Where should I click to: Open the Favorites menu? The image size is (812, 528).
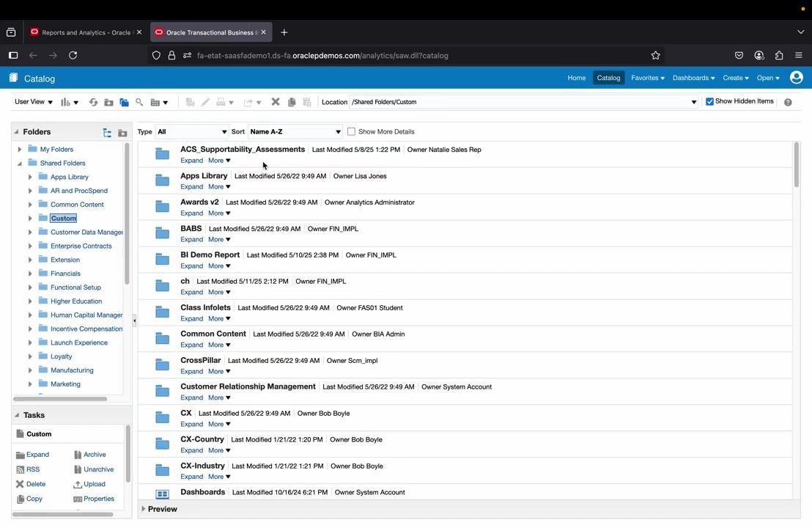tap(647, 78)
